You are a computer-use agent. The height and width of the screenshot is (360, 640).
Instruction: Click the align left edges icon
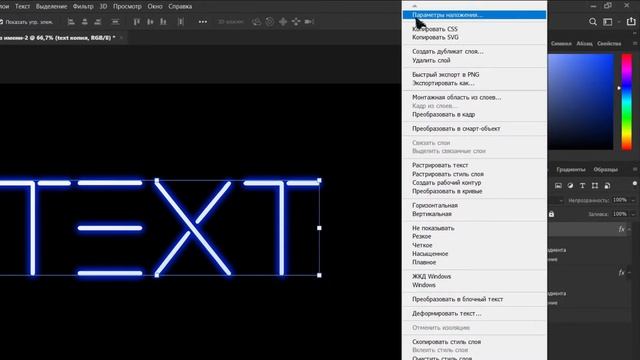[71, 22]
